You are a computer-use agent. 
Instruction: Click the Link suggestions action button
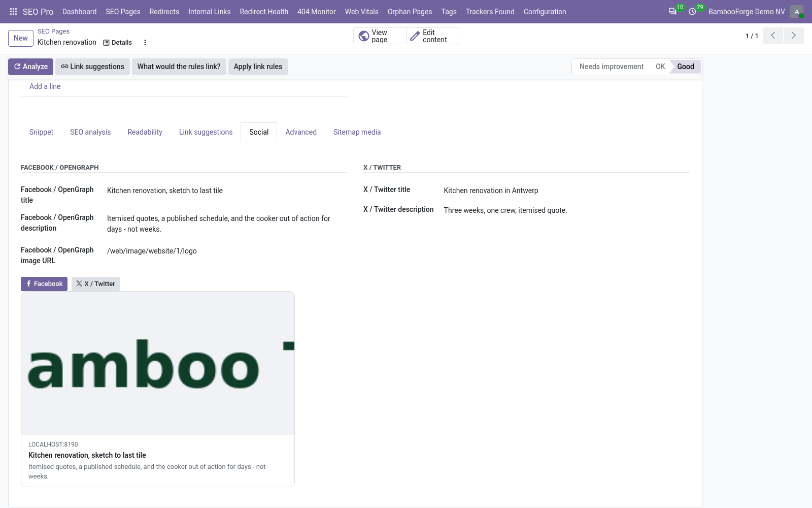point(92,67)
